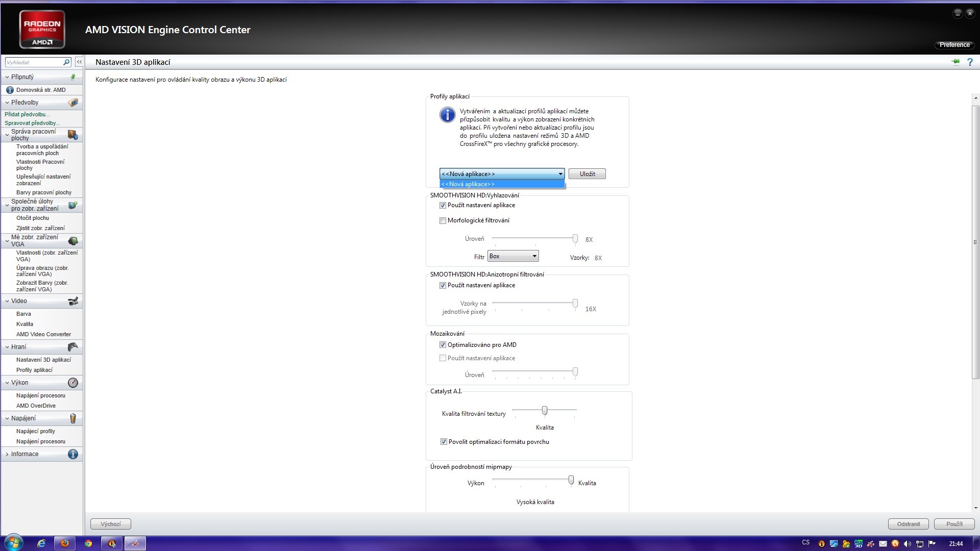Click the search magnifier icon
This screenshot has width=980, height=551.
(66, 62)
